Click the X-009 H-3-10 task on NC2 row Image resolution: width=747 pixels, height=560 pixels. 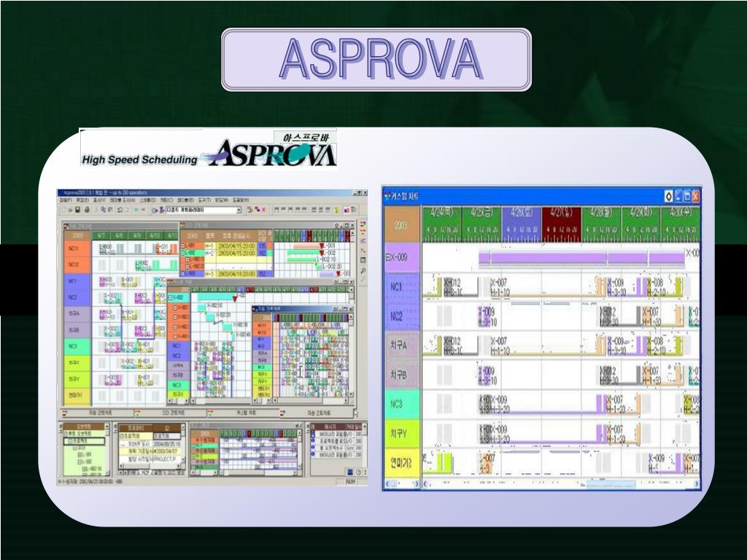(x=487, y=316)
